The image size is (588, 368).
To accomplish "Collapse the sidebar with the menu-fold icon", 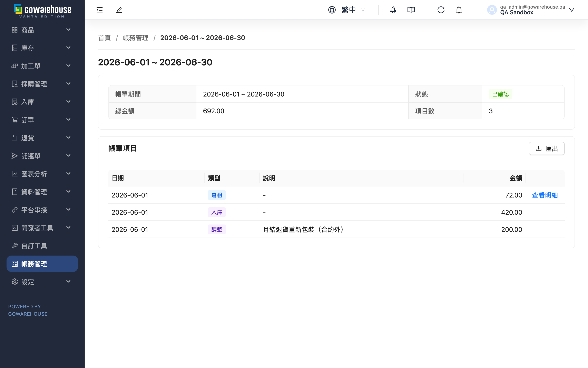I will [100, 10].
